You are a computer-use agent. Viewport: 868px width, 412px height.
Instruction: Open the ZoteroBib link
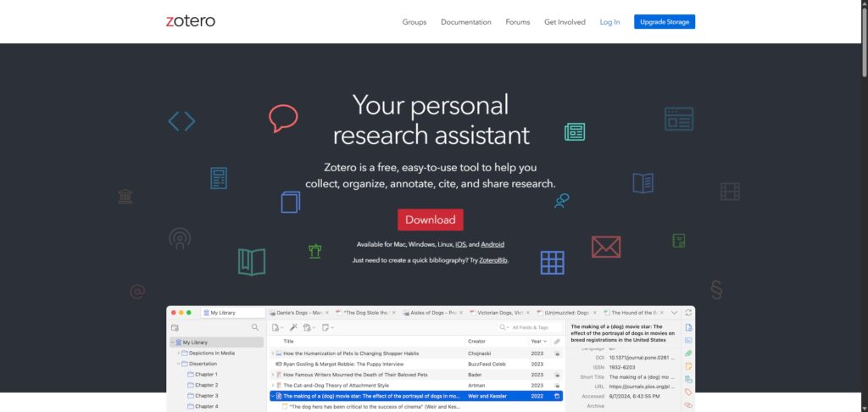coord(493,260)
